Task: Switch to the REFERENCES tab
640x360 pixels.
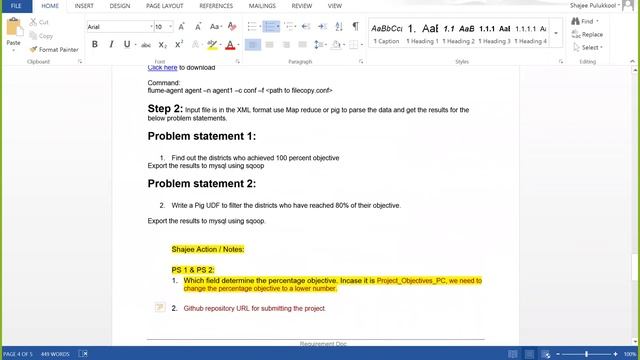Action: pos(216,6)
